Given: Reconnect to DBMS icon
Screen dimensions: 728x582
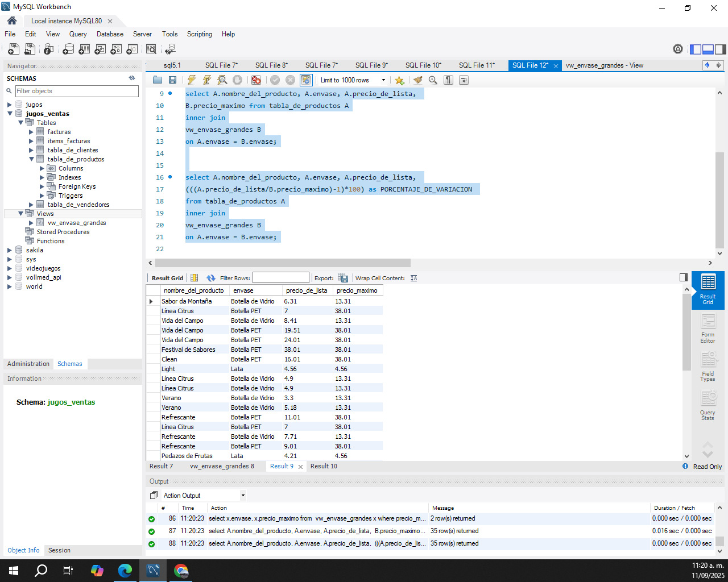Looking at the screenshot, I should pyautogui.click(x=169, y=49).
